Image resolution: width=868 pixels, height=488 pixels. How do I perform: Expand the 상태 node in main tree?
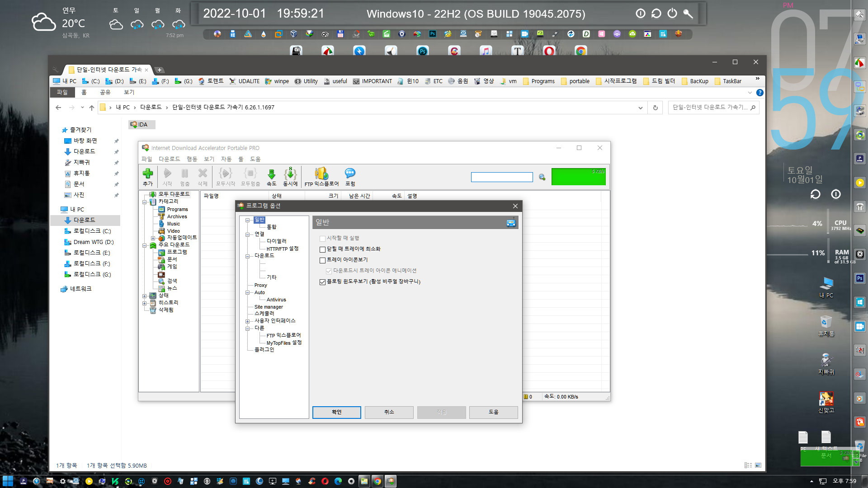point(145,296)
